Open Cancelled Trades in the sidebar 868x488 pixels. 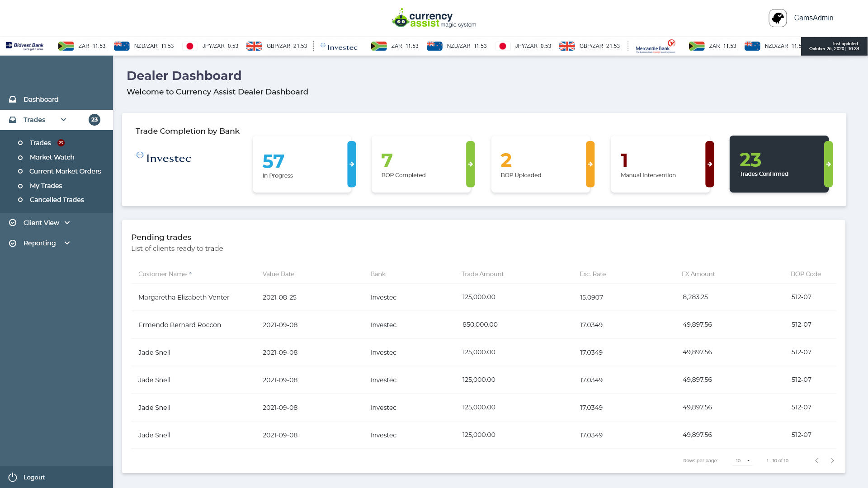click(57, 200)
